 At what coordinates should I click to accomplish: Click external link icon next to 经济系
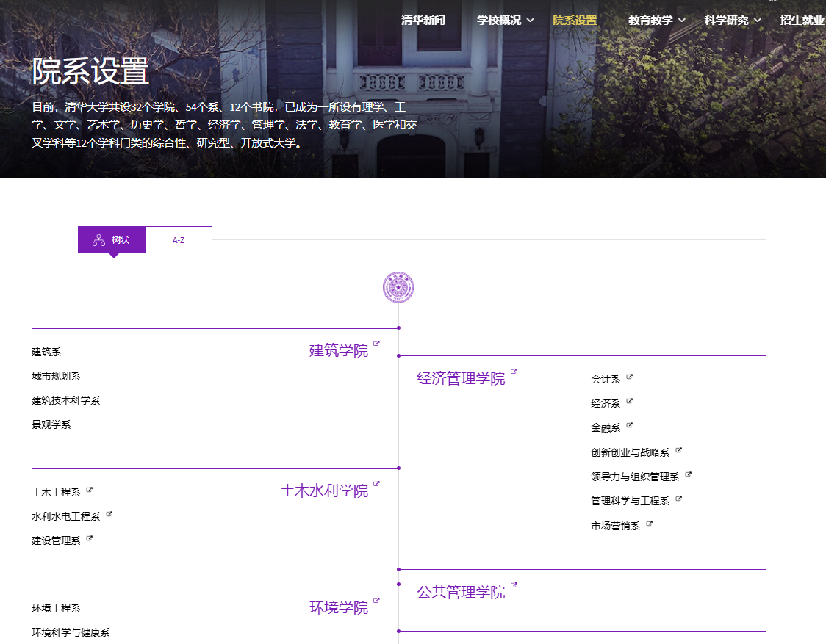tap(630, 401)
